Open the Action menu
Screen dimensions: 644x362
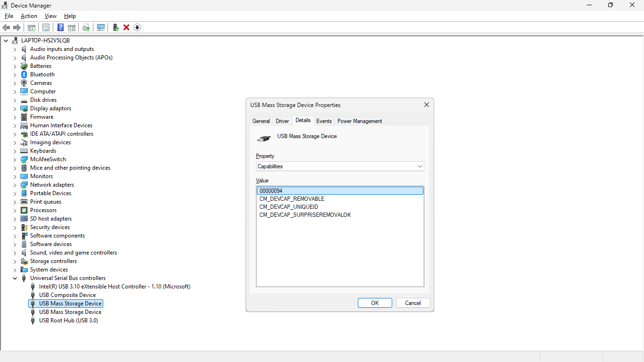[29, 16]
